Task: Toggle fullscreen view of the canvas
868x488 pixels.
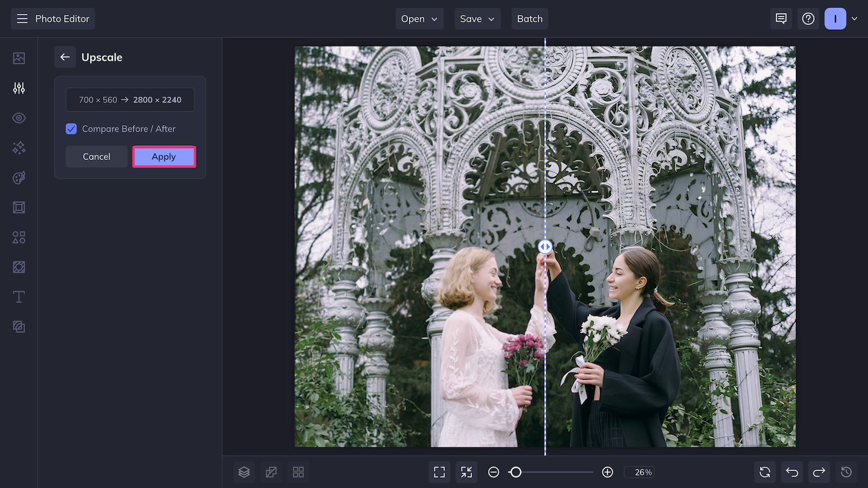Action: (439, 472)
